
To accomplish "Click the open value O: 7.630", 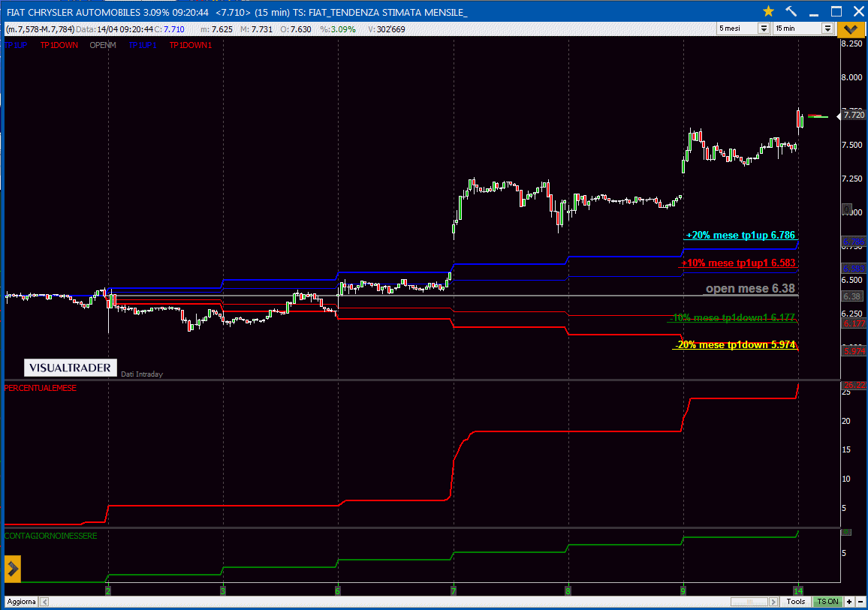I will tap(296, 29).
